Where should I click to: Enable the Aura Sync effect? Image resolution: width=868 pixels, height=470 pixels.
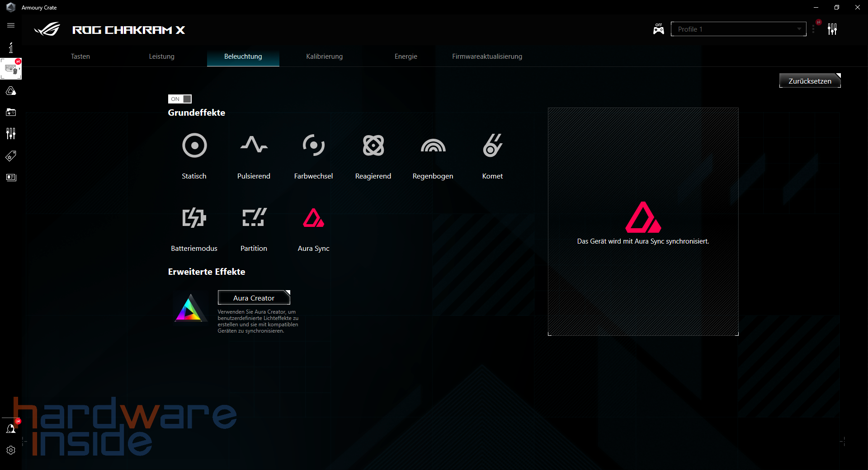(x=313, y=228)
